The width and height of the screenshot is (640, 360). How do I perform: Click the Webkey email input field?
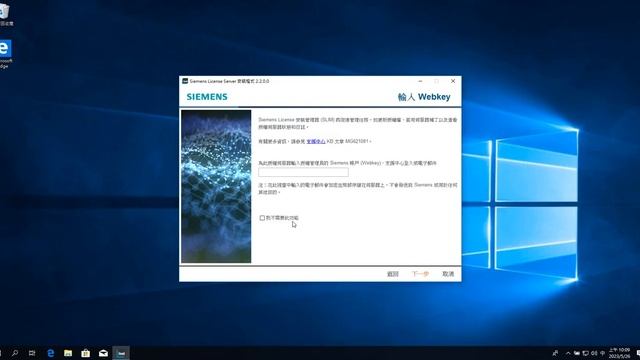(x=303, y=172)
